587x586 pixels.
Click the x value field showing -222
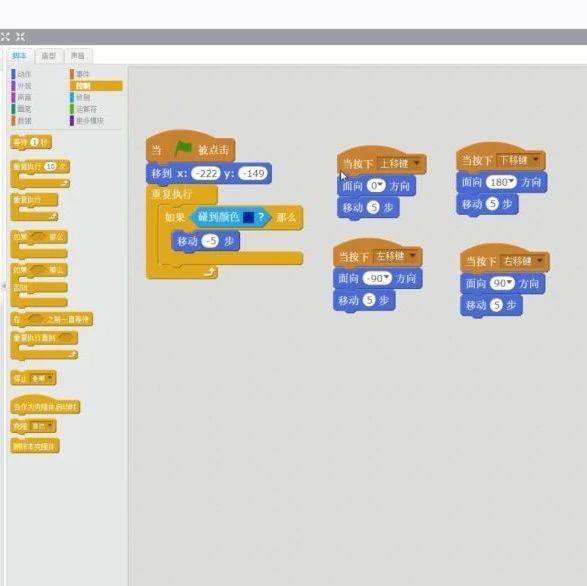click(x=206, y=173)
